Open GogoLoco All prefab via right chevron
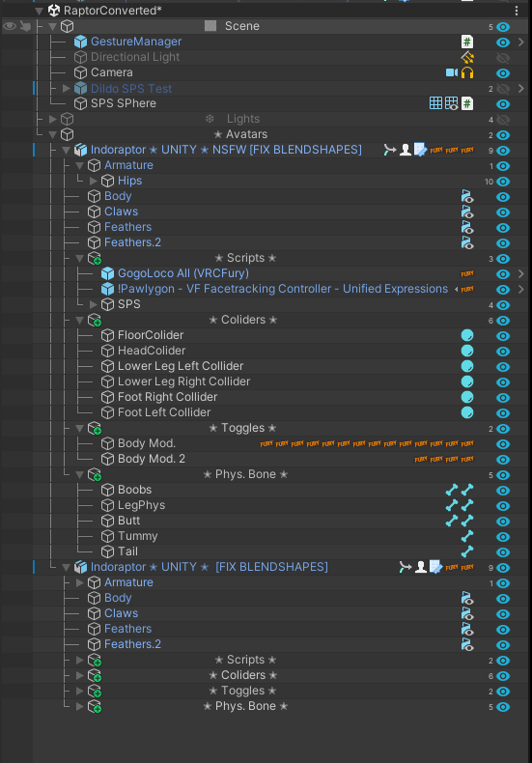The image size is (532, 763). (x=520, y=274)
